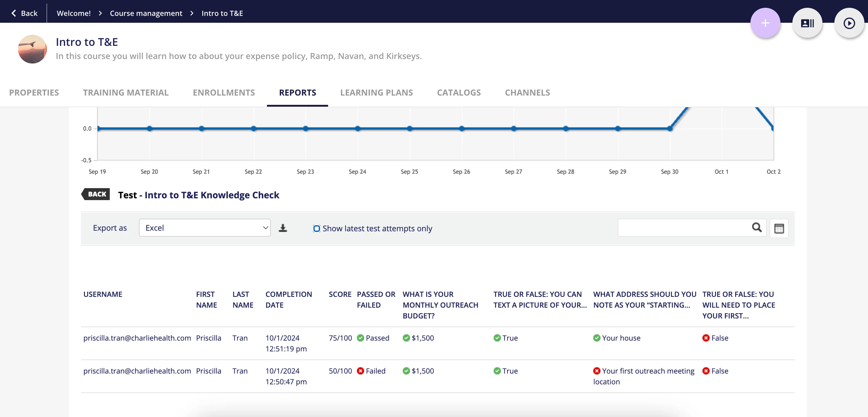The height and width of the screenshot is (417, 868).
Task: Click the Welcome! breadcrumb link
Action: tap(73, 13)
